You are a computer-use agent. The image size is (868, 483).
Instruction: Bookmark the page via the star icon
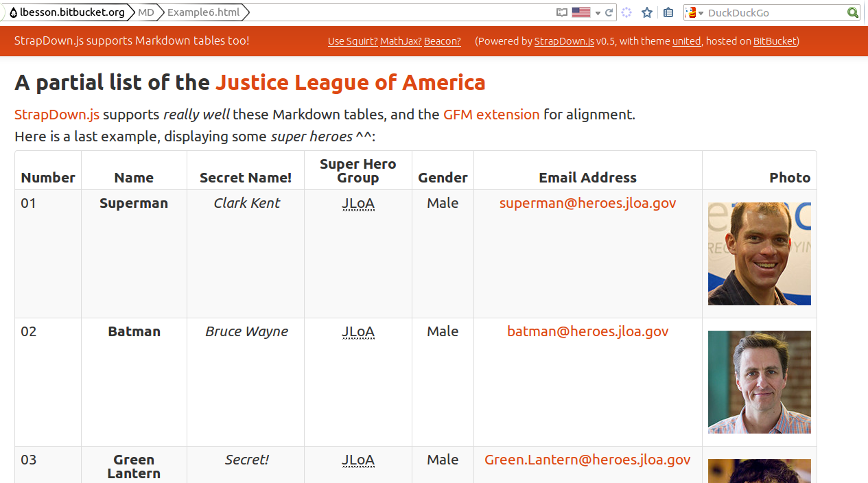pyautogui.click(x=646, y=12)
